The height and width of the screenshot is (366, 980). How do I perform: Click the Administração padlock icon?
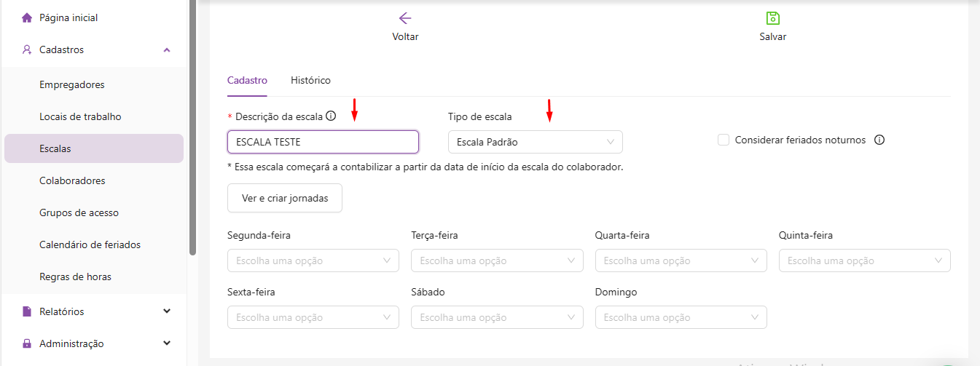click(x=27, y=343)
